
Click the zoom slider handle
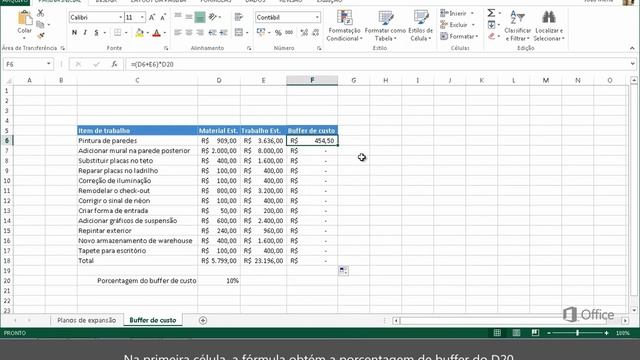[577, 333]
